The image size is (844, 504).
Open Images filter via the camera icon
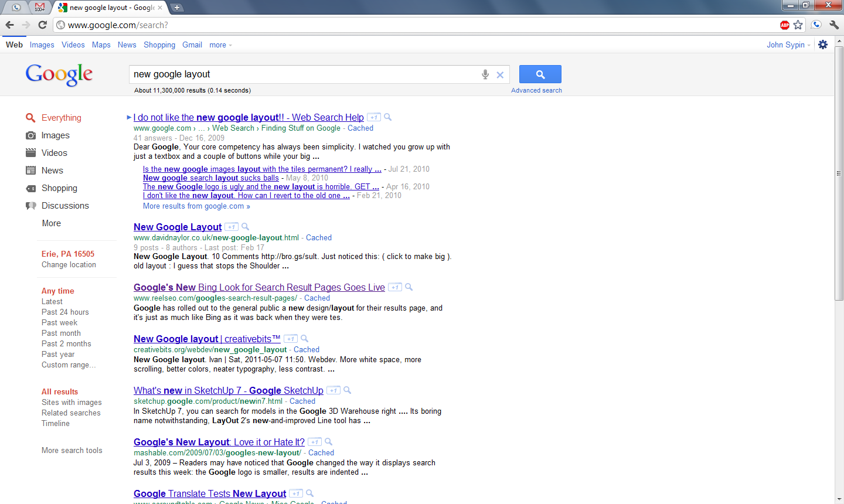pos(30,135)
